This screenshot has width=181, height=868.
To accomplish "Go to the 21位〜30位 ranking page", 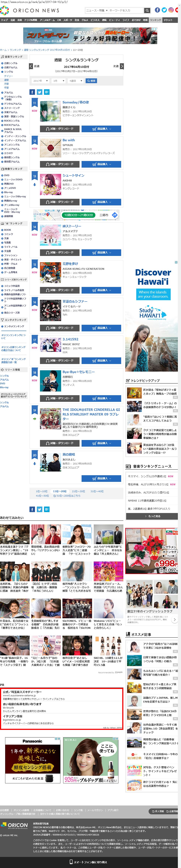I will coord(78,491).
